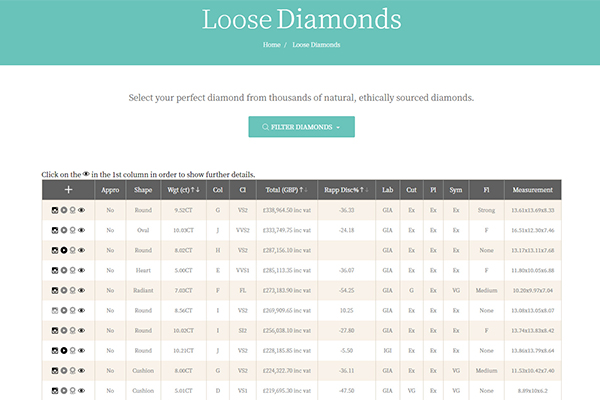Image resolution: width=600 pixels, height=400 pixels.
Task: Show details via eye for 8.02CT Round row
Action: (82, 250)
